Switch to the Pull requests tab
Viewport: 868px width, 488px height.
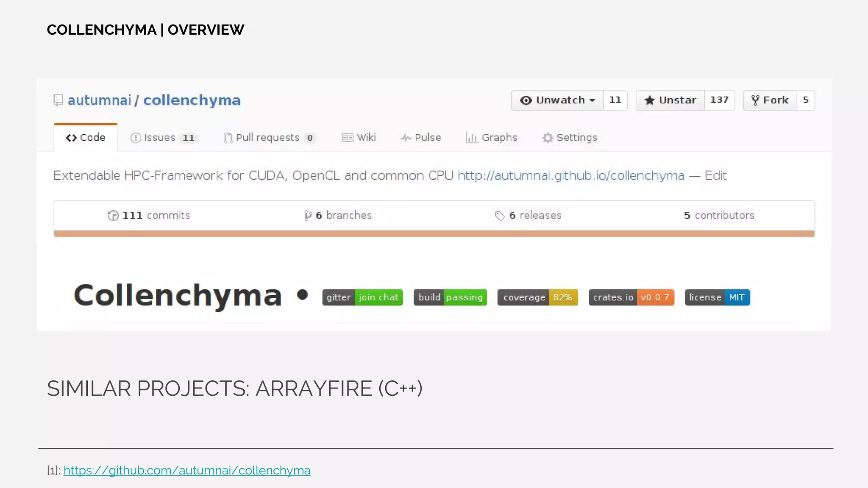pos(270,138)
